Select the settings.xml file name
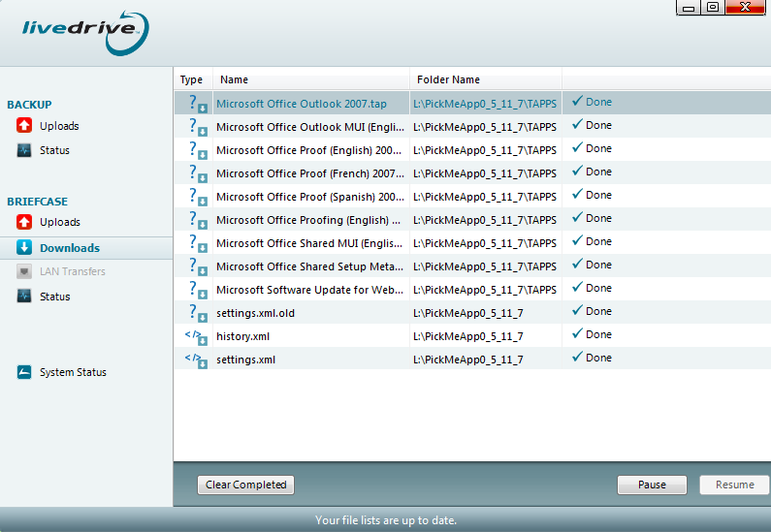The image size is (771, 532). pyautogui.click(x=246, y=360)
